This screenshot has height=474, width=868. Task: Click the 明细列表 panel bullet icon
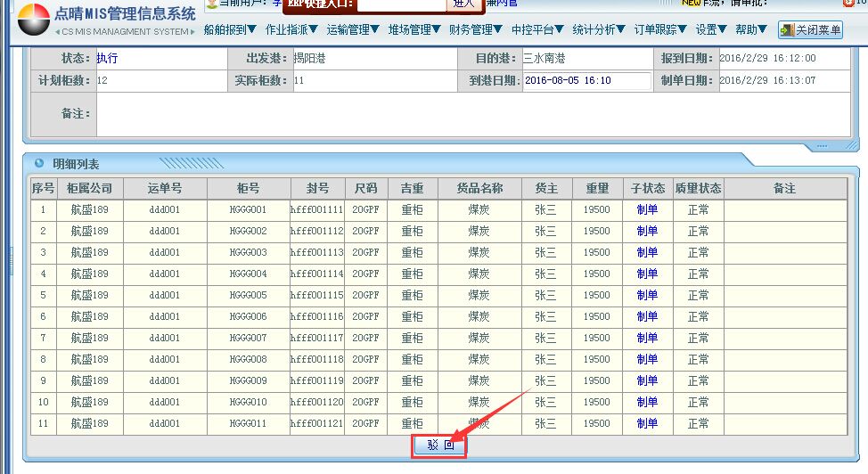pyautogui.click(x=38, y=163)
